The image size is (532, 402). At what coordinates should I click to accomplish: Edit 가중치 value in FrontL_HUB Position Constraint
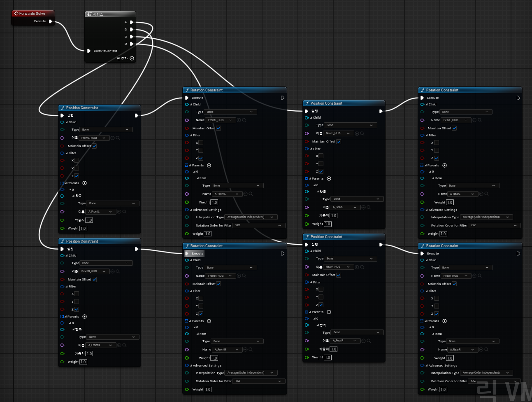pyautogui.click(x=89, y=220)
